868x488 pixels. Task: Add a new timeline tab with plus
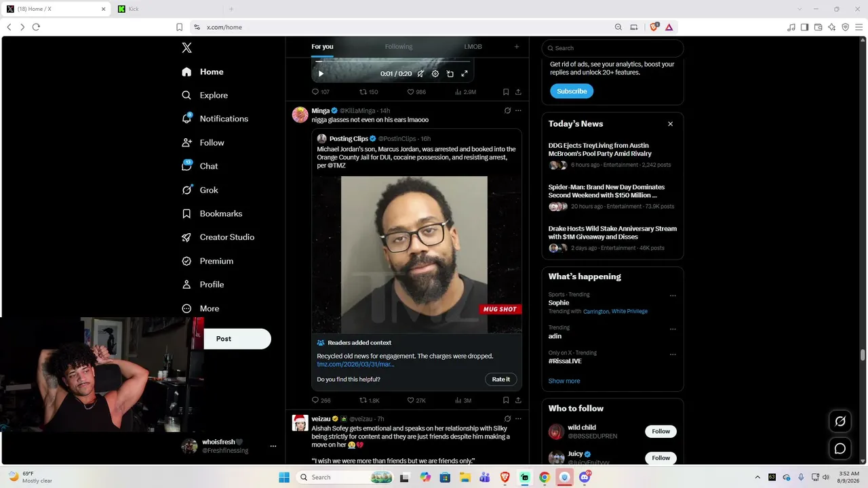pyautogui.click(x=517, y=47)
